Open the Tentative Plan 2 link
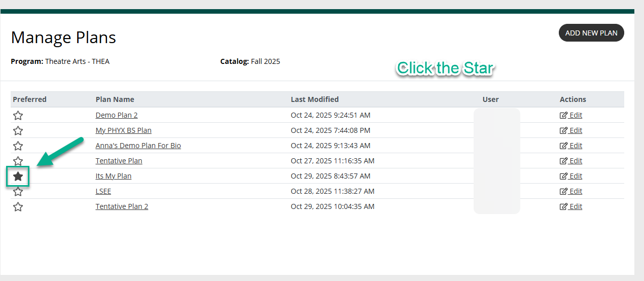This screenshot has width=644, height=281. click(x=122, y=206)
